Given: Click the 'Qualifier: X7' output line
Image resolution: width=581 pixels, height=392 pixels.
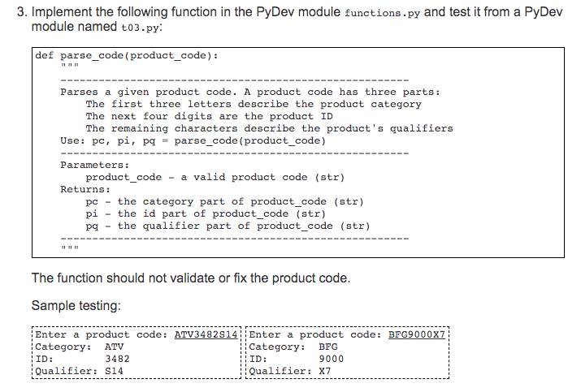Looking at the screenshot, I should coord(290,371).
